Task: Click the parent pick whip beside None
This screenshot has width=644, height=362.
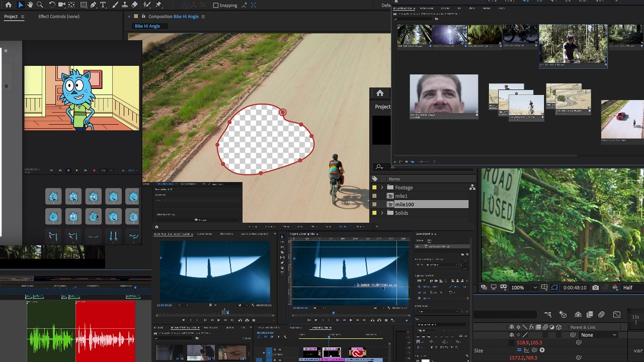Action: (573, 335)
